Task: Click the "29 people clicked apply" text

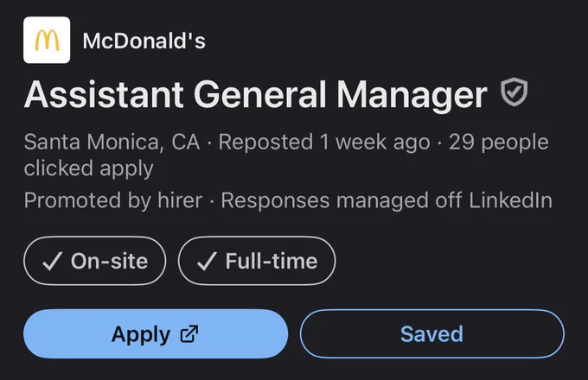Action: click(286, 155)
